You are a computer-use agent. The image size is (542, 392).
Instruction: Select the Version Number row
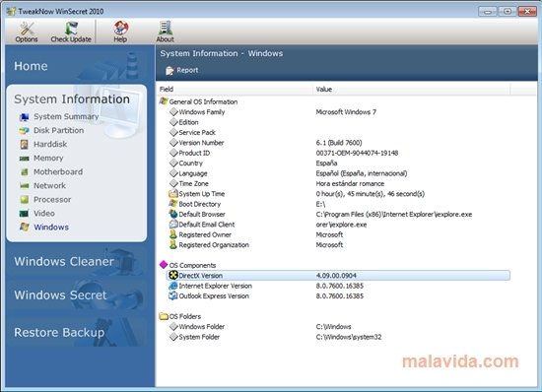tap(339, 143)
